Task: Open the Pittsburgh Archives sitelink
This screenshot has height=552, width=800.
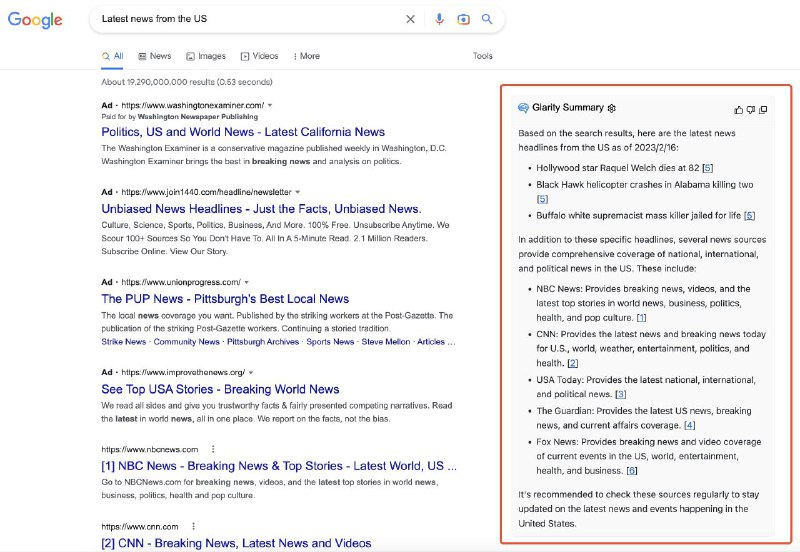Action: click(x=262, y=342)
